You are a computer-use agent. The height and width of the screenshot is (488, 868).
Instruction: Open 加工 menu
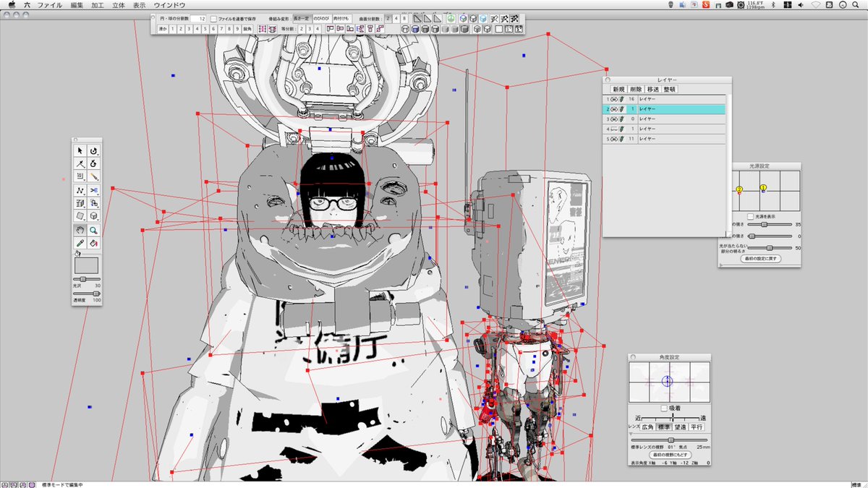tap(98, 4)
